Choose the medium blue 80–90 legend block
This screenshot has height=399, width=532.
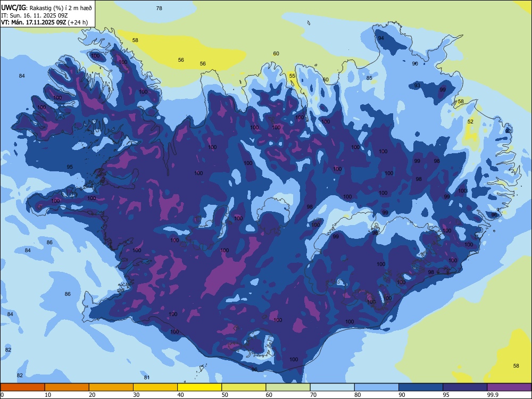tap(376, 387)
